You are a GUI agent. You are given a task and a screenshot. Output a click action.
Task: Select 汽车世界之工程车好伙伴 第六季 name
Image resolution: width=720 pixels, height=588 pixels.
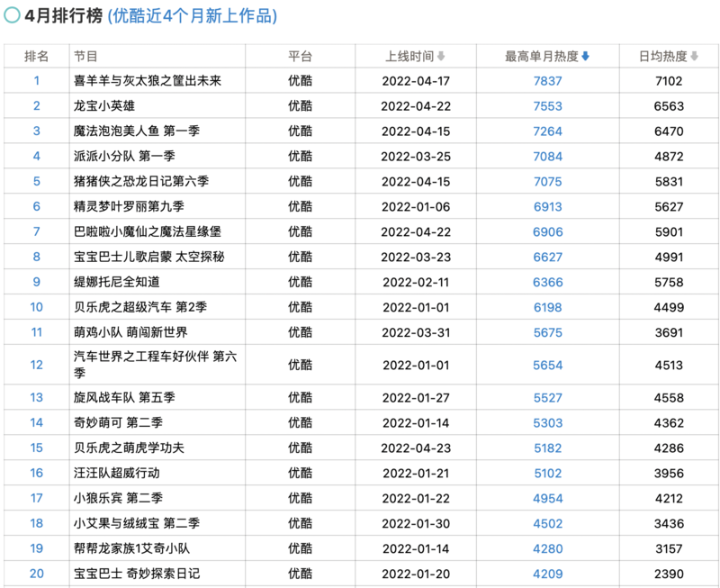point(155,365)
